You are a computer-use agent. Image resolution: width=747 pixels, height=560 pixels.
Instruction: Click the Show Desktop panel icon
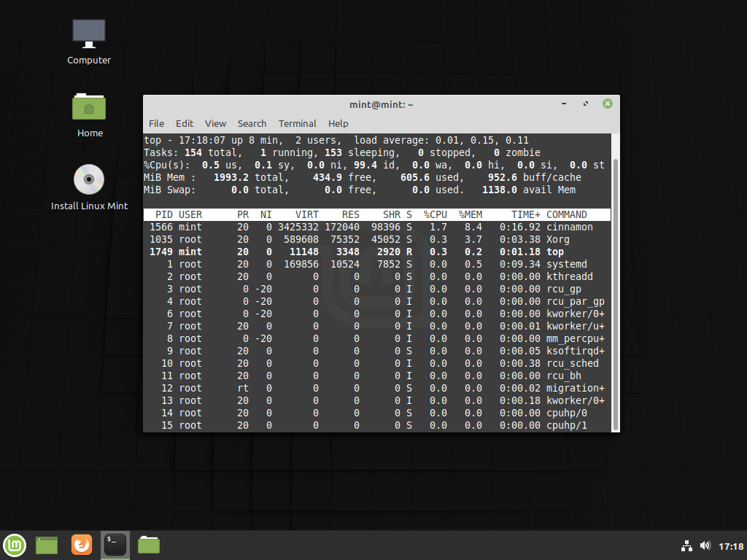click(x=47, y=545)
